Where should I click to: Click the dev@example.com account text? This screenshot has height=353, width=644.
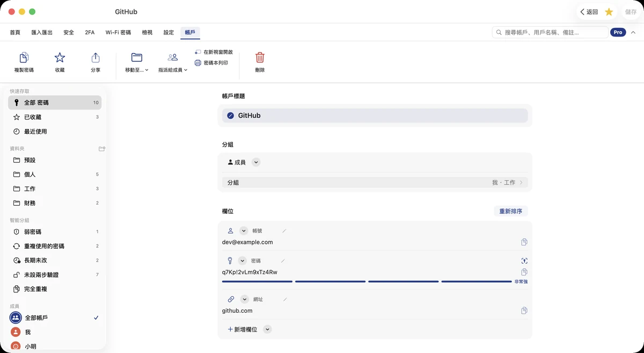247,242
